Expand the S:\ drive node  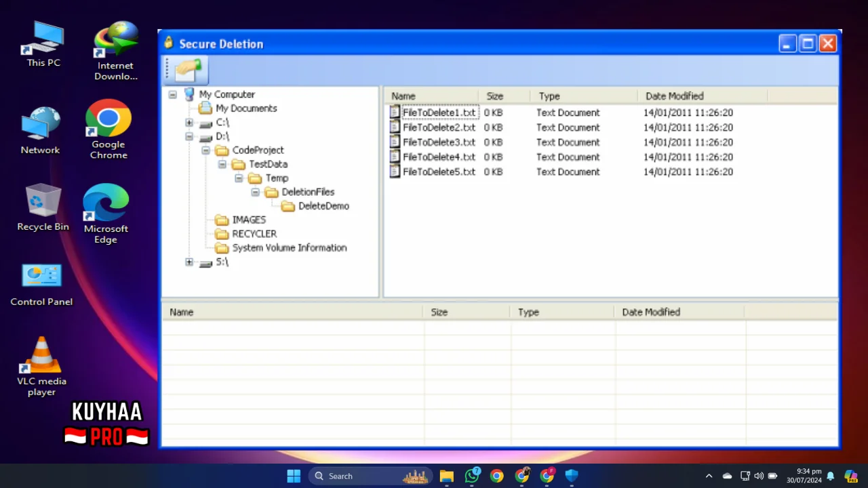pos(189,262)
